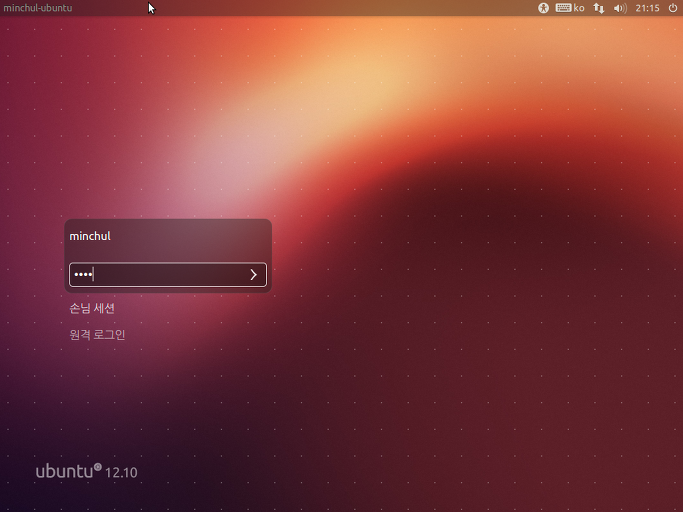This screenshot has width=683, height=512.
Task: Choose 손님 세션 guest session entry
Action: pos(92,308)
